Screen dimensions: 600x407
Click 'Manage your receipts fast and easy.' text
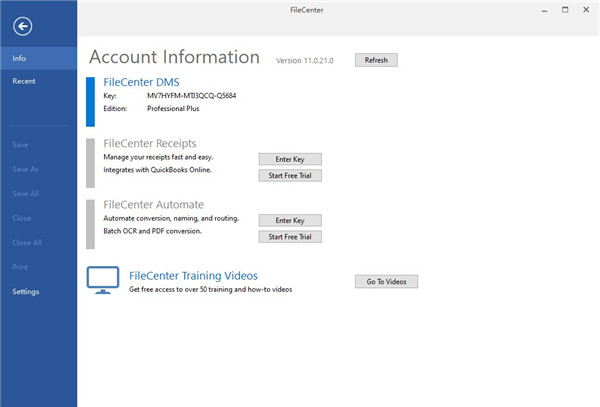click(158, 157)
